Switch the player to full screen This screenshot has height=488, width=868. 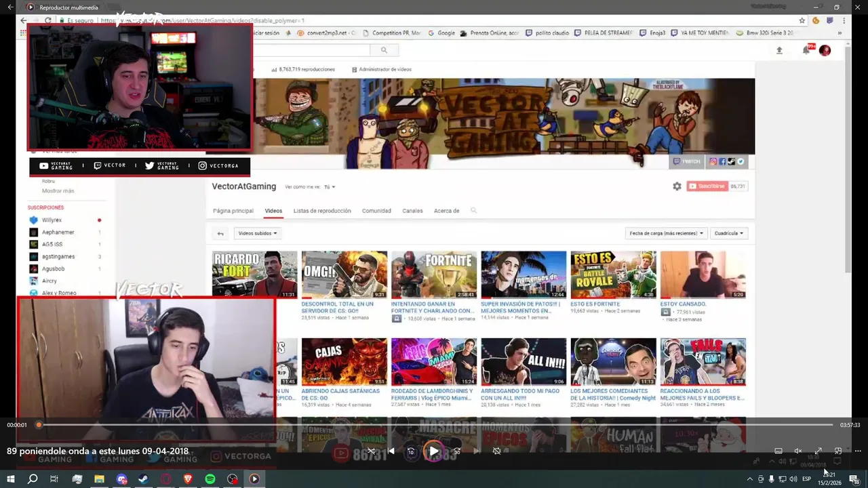click(x=818, y=451)
